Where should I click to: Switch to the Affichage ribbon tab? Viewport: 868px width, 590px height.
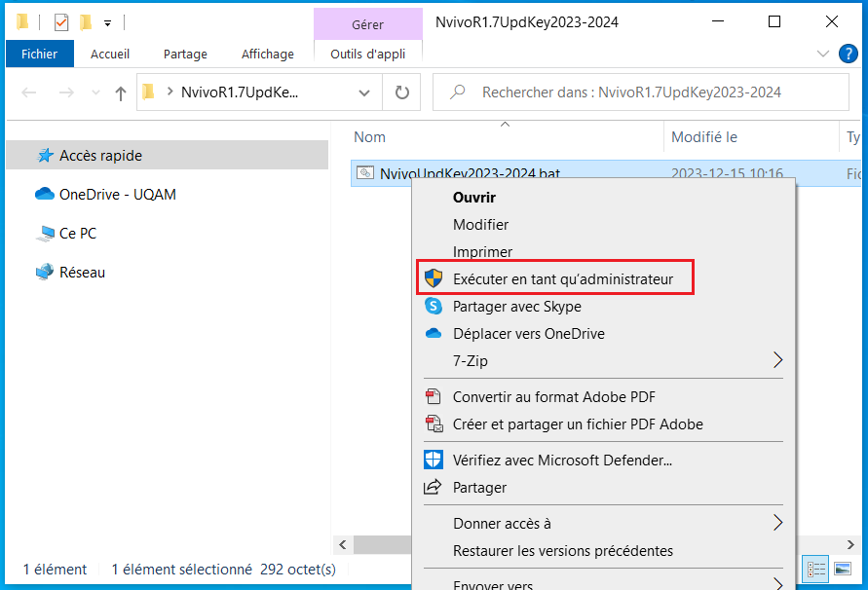267,55
